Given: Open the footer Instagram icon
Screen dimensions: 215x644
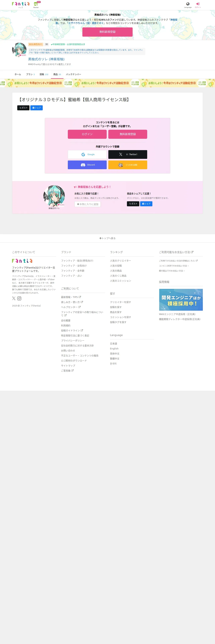Looking at the screenshot, I should (x=19, y=298).
